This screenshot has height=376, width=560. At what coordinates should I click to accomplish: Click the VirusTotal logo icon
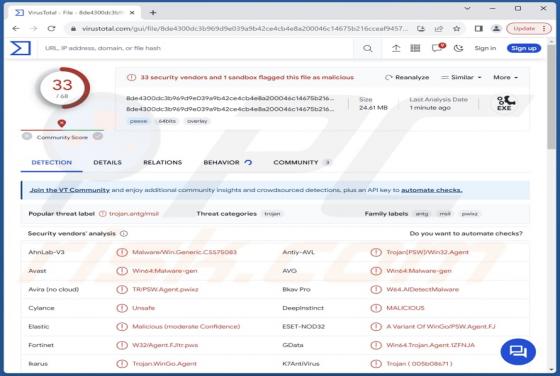(x=20, y=48)
